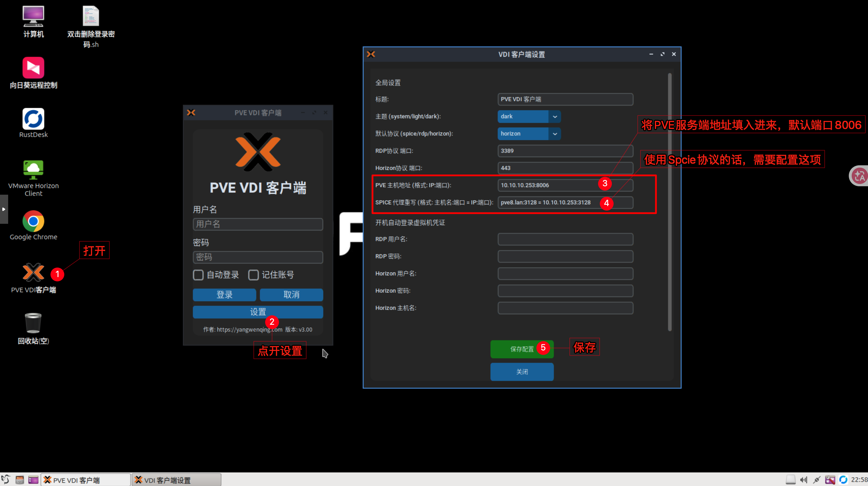Click the author URL yangwenqing.com text
Image resolution: width=868 pixels, height=486 pixels.
[249, 329]
